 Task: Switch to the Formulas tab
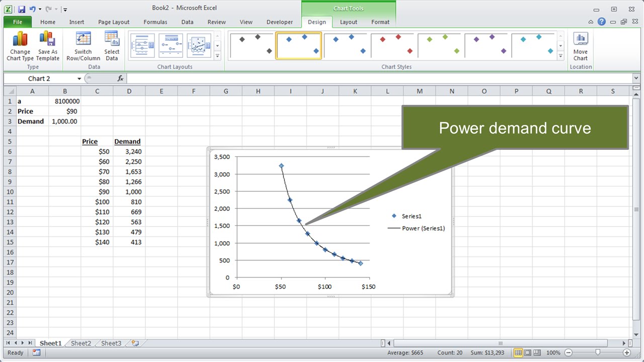[x=155, y=22]
